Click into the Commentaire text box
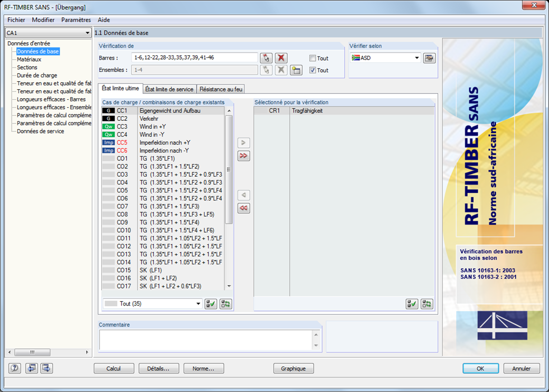Image resolution: width=549 pixels, height=392 pixels. pos(206,340)
